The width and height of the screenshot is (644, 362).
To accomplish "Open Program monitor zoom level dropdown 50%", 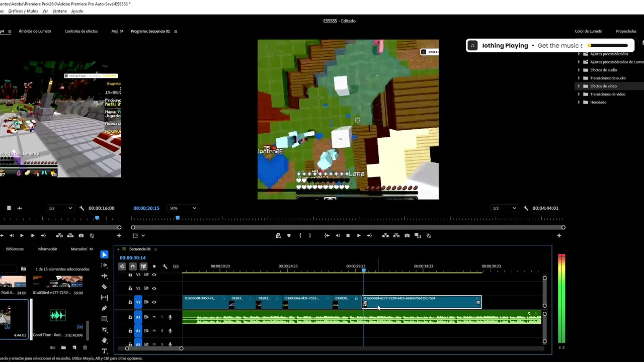I will point(182,208).
